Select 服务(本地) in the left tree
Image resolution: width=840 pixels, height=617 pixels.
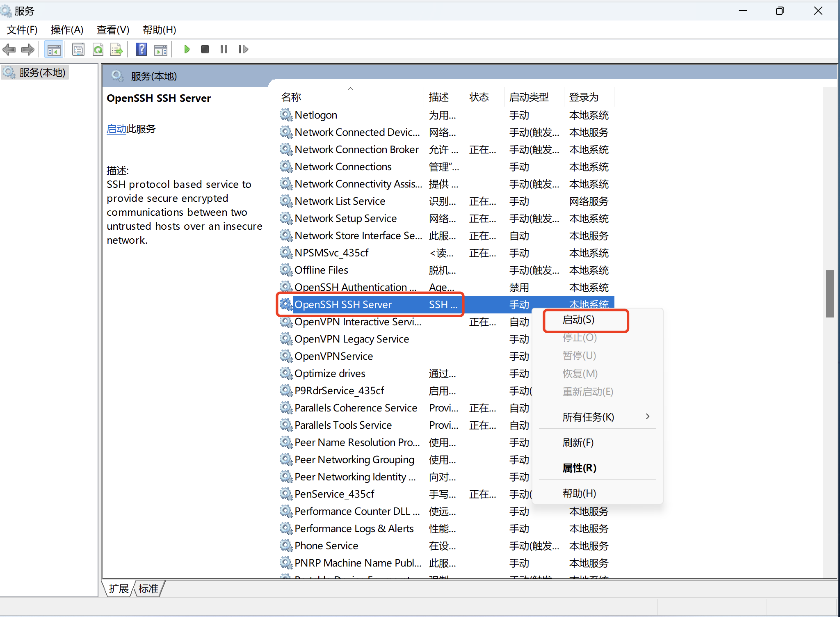click(x=42, y=73)
